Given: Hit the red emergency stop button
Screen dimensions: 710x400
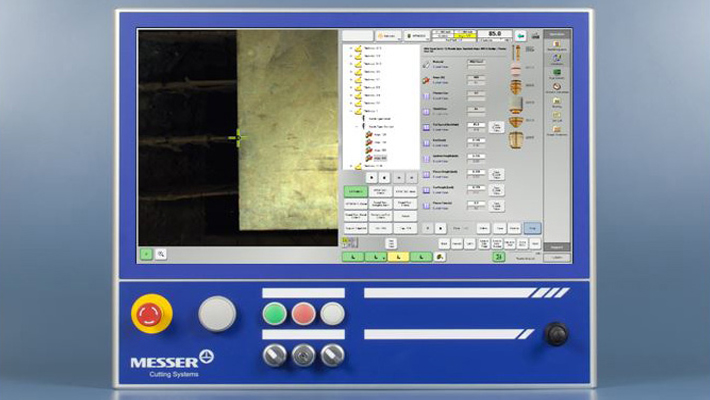Looking at the screenshot, I should 150,313.
